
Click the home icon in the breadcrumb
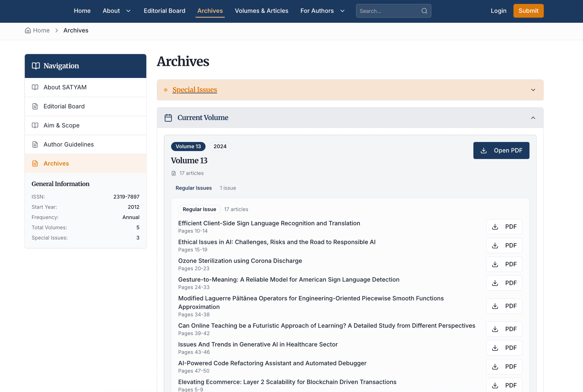point(28,30)
